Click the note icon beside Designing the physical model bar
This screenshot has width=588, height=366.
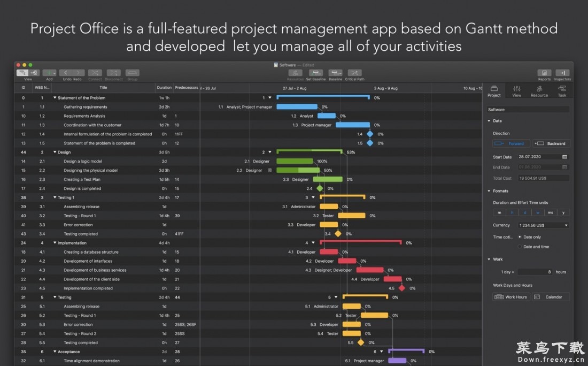tap(269, 170)
